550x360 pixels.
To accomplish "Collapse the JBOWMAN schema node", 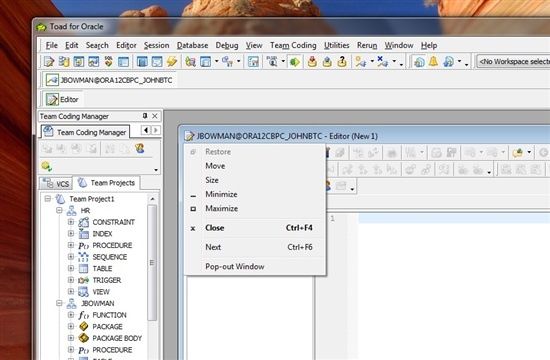I will (59, 303).
